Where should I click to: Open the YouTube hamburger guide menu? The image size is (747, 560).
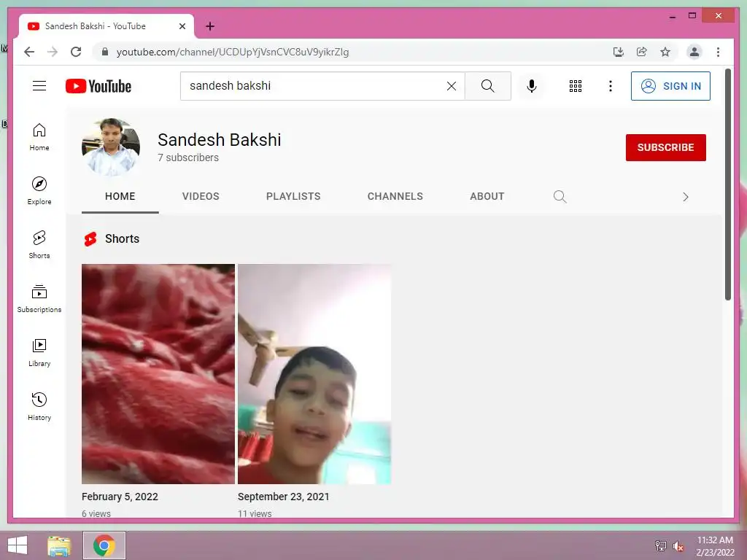pyautogui.click(x=39, y=86)
